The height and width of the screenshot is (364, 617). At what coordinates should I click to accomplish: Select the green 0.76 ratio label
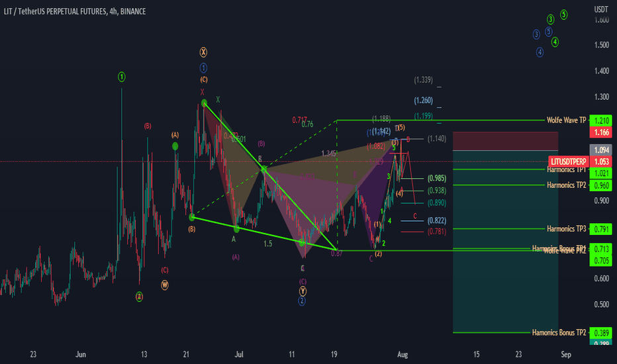(x=307, y=124)
